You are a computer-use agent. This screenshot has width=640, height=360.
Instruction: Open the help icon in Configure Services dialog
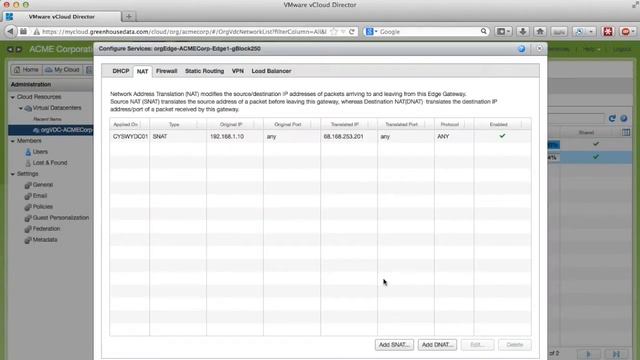click(522, 49)
